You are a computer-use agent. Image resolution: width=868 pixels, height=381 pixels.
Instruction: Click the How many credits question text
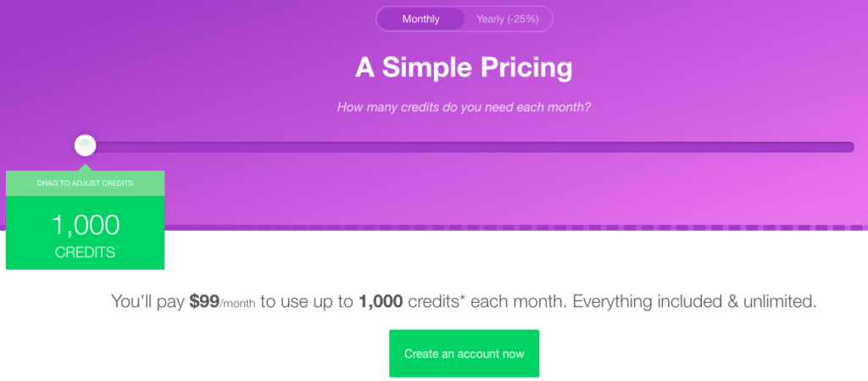point(464,107)
